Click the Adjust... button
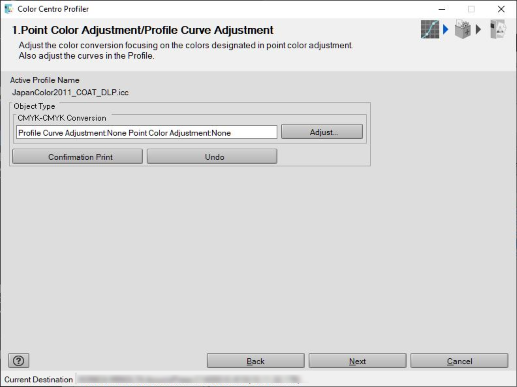The height and width of the screenshot is (387, 517). 322,132
